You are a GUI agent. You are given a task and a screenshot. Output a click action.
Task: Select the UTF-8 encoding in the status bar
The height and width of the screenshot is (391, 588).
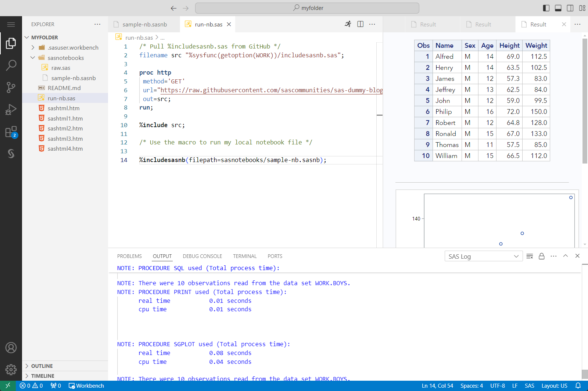497,385
